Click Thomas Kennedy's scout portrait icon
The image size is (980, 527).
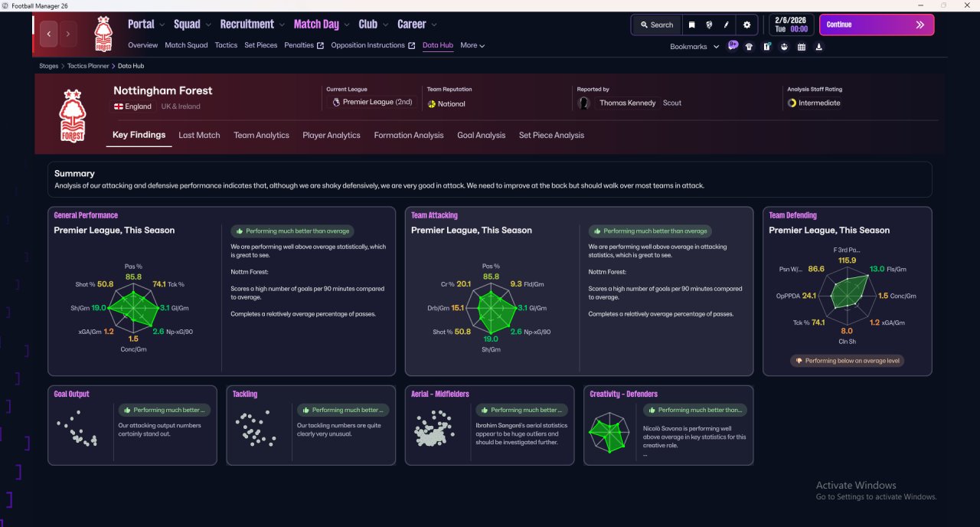pos(585,103)
